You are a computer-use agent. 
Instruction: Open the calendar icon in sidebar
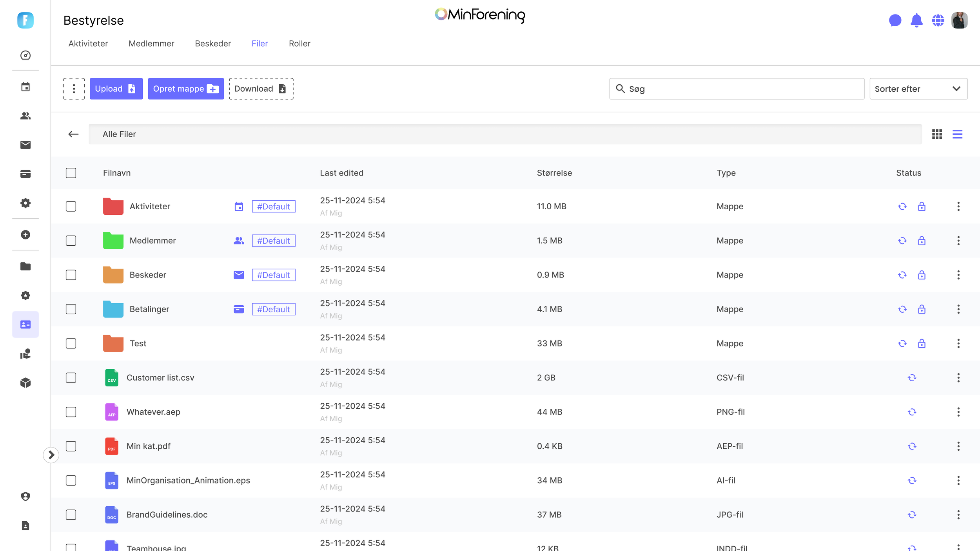tap(25, 87)
